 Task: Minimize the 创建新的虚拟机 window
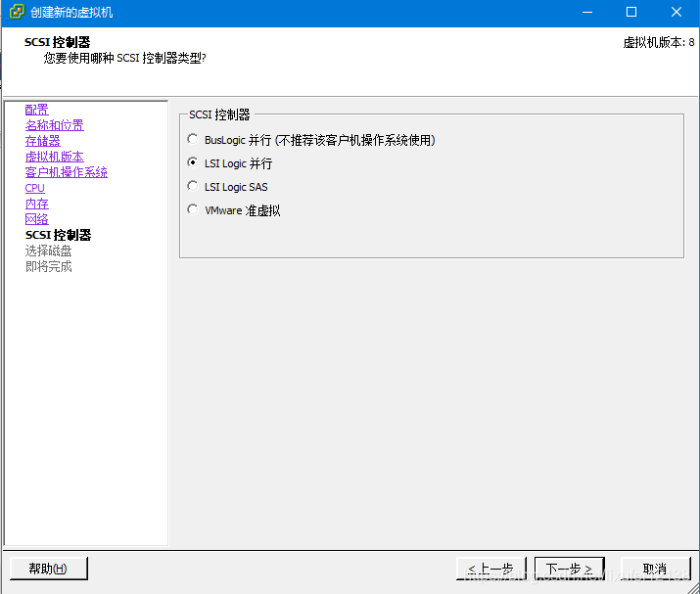pos(587,12)
